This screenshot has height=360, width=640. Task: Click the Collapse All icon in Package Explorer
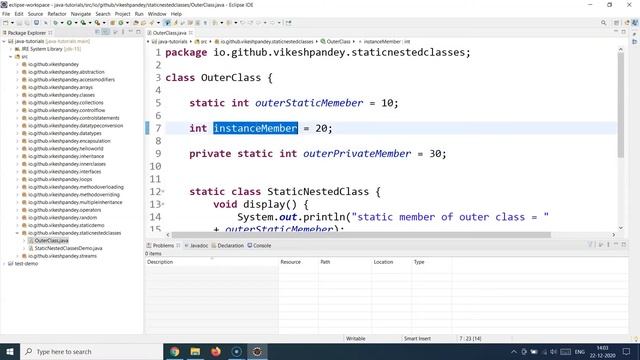97,32
